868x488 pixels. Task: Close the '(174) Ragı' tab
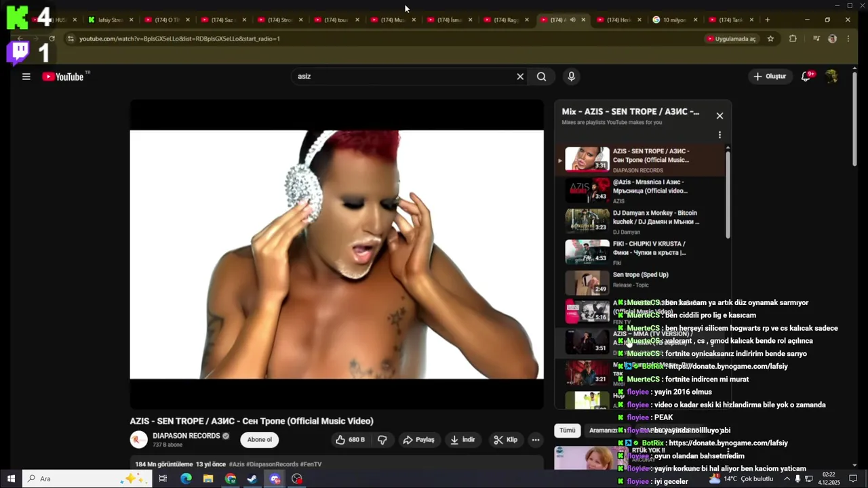coord(526,20)
